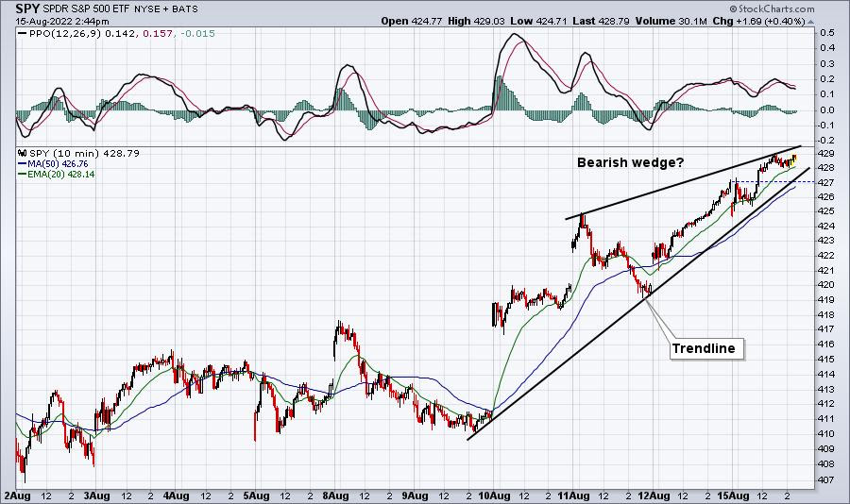The image size is (850, 504).
Task: Click the 407 price axis label
Action: coord(827,479)
